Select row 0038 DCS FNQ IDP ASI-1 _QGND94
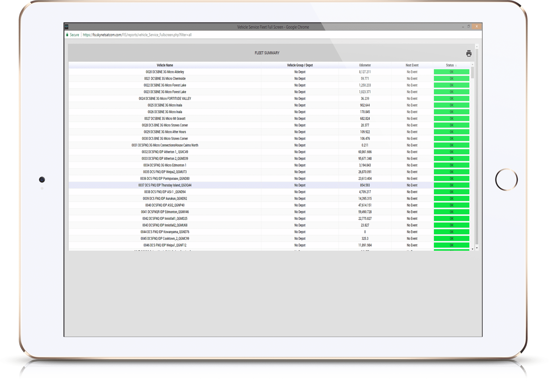This screenshot has width=549, height=392. click(x=269, y=192)
